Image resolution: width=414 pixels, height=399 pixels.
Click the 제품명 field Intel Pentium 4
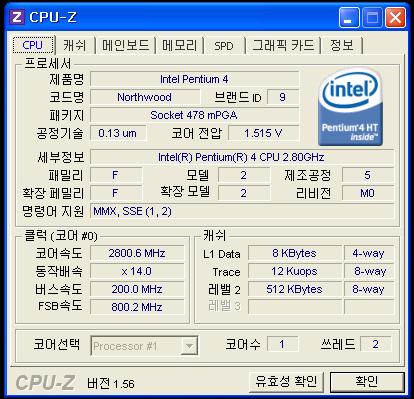coord(194,79)
